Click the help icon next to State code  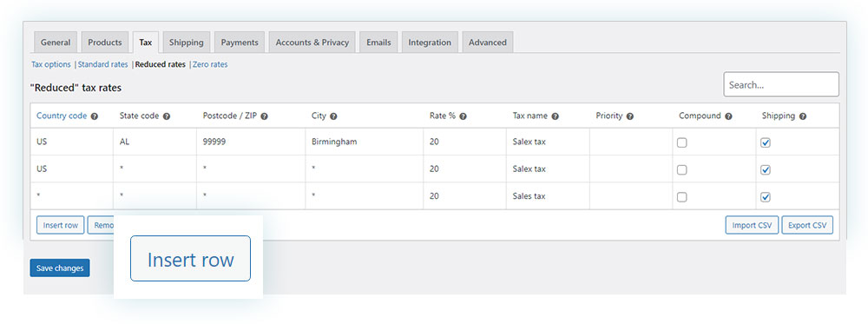click(x=167, y=116)
